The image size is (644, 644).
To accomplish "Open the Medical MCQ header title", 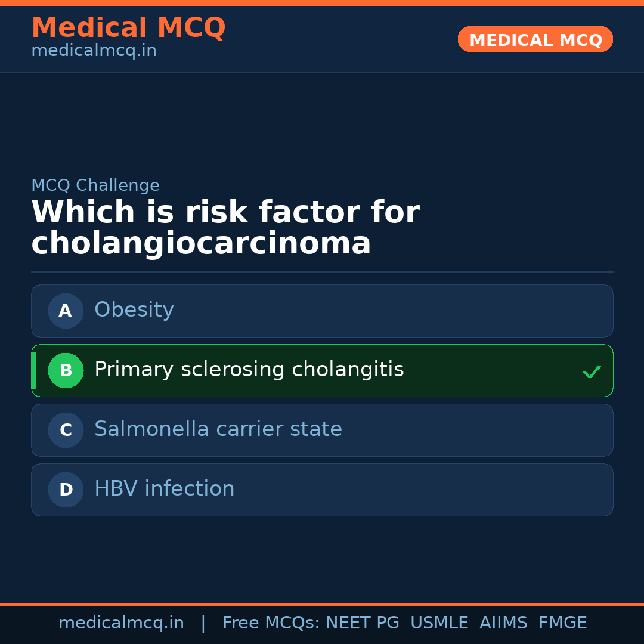I will (128, 28).
